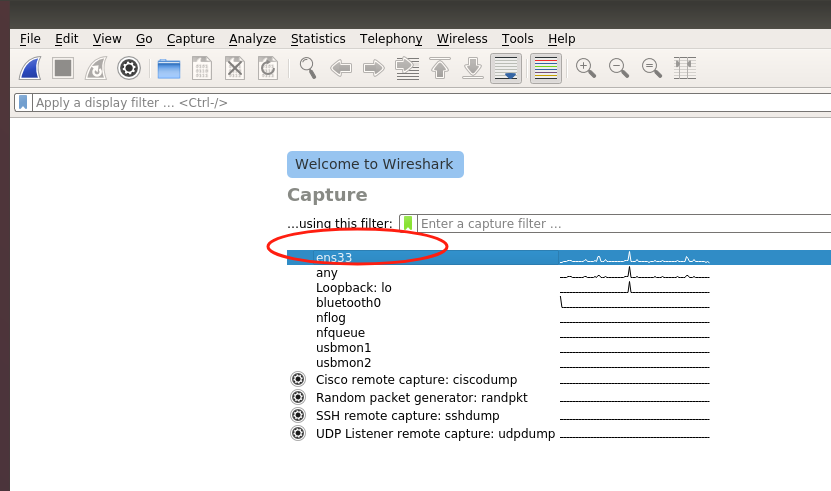This screenshot has width=831, height=491.
Task: Open udpdump settings gear icon
Action: (x=298, y=433)
